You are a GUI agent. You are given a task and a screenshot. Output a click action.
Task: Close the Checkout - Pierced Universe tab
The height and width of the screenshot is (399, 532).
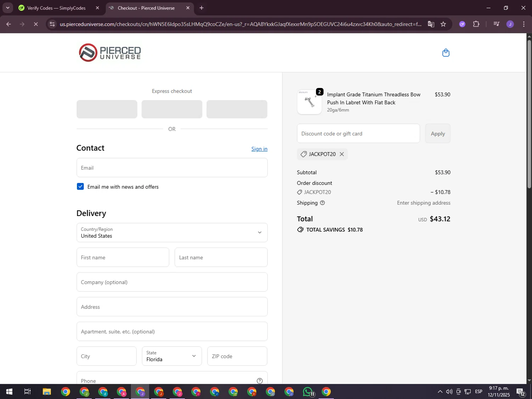[x=188, y=8]
